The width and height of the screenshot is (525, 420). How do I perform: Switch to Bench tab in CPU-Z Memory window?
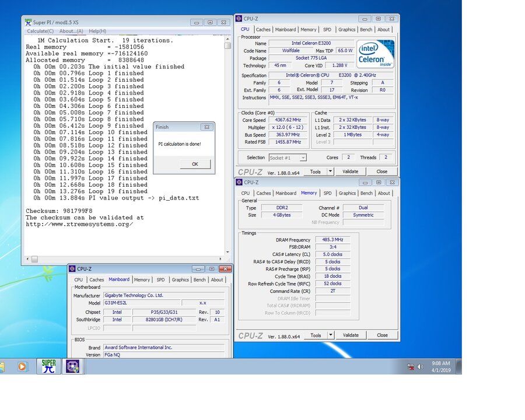point(366,193)
